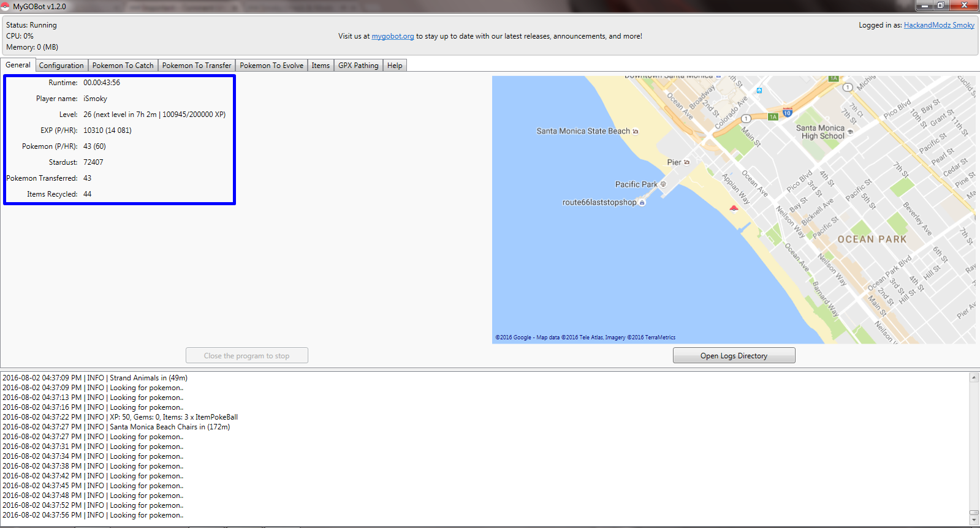The width and height of the screenshot is (980, 528).
Task: Click the Open Logs Directory button
Action: (x=734, y=356)
